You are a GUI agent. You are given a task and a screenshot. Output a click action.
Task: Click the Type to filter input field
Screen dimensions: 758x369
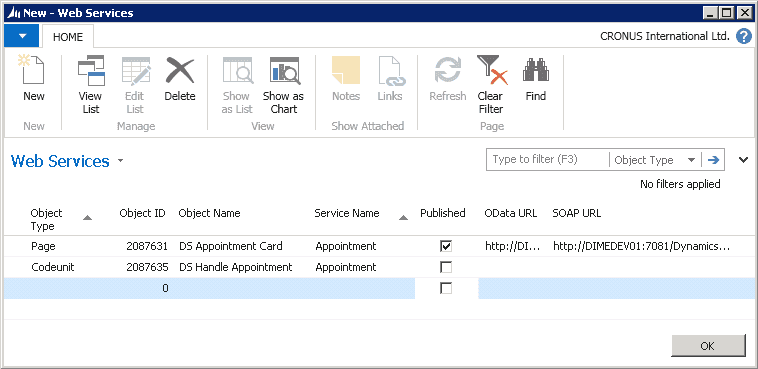click(x=548, y=160)
